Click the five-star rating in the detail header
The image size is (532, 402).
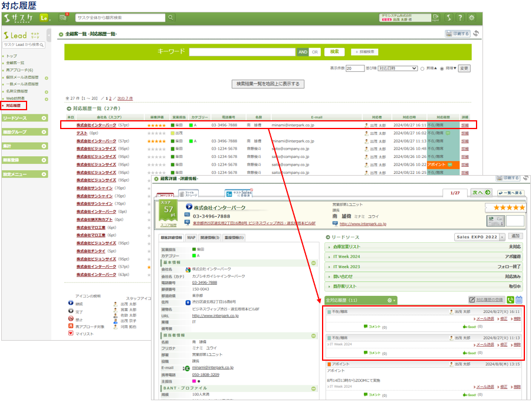point(509,207)
